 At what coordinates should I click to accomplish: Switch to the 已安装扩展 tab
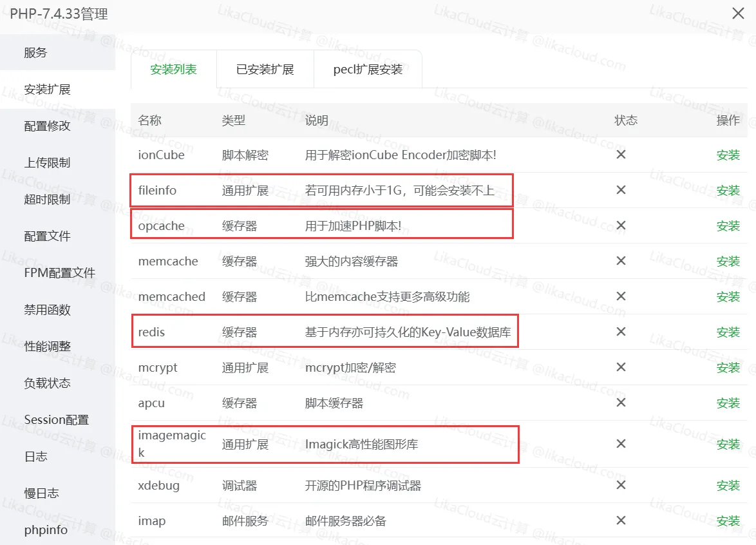point(265,69)
